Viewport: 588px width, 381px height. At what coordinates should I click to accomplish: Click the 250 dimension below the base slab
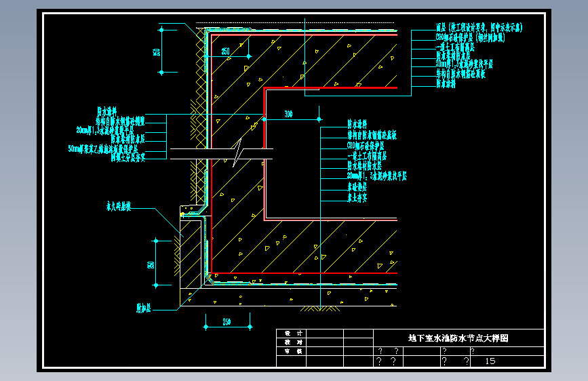[227, 322]
